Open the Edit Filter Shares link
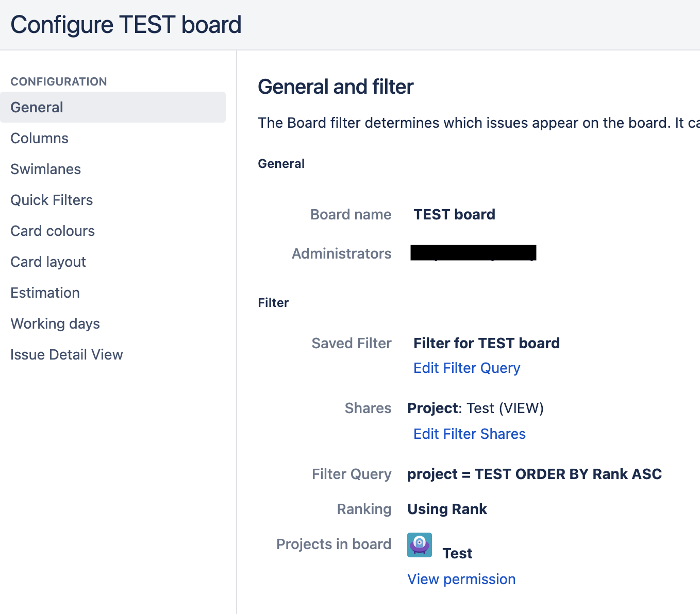 469,434
